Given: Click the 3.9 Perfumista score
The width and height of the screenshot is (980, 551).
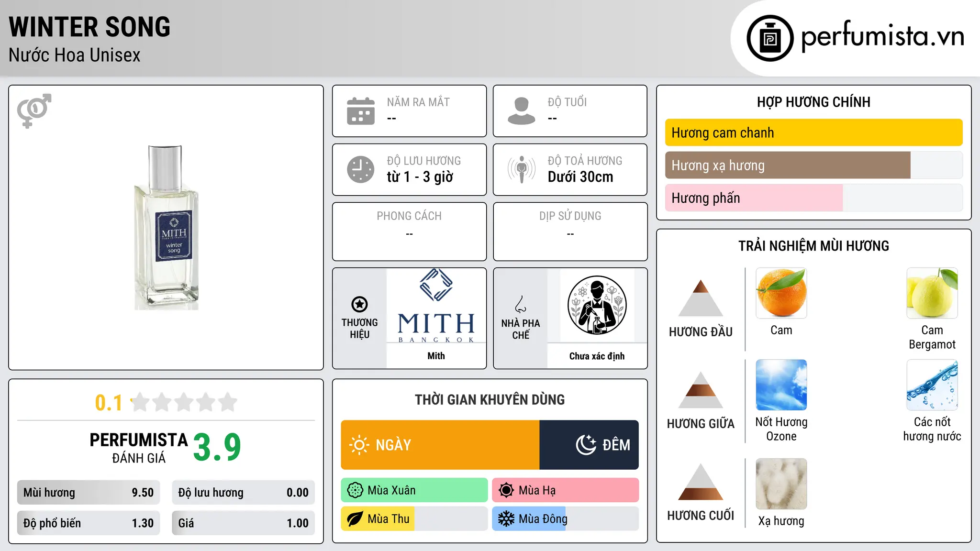Looking at the screenshot, I should click(217, 447).
